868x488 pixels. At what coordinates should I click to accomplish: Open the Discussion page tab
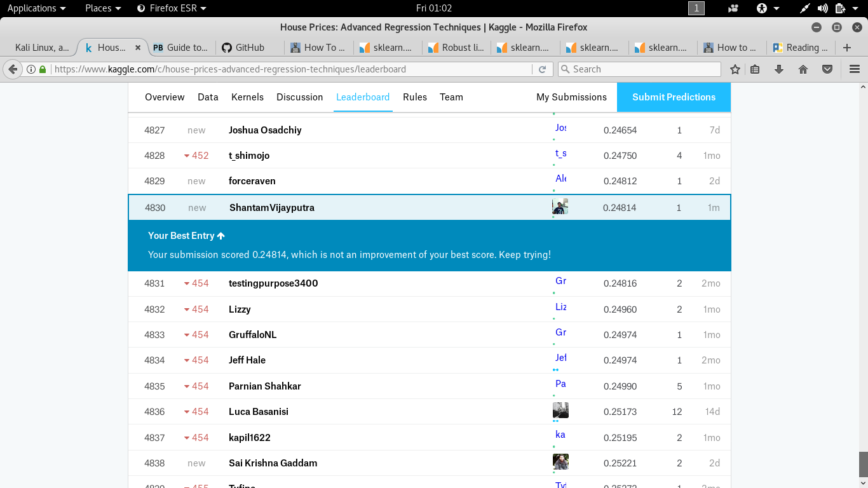tap(300, 97)
